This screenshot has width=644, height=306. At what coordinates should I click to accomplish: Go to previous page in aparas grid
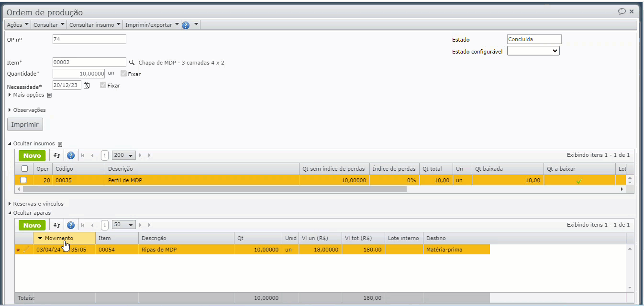[x=92, y=225]
